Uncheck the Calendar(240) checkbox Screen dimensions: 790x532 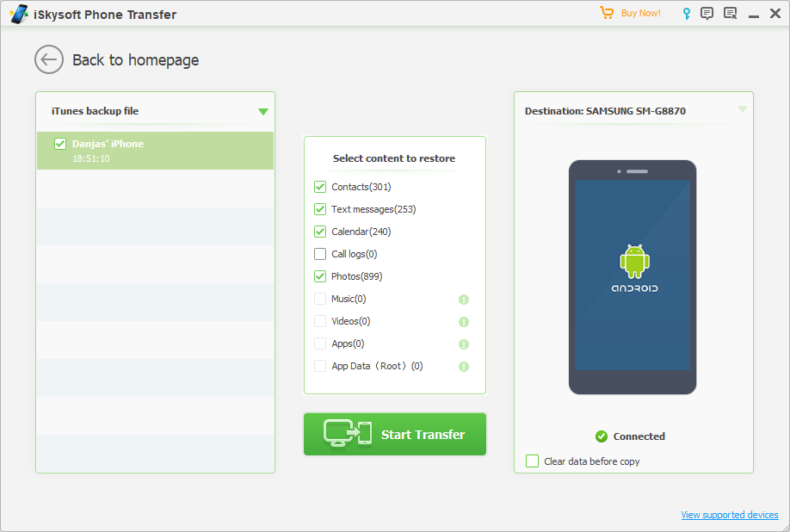point(320,232)
